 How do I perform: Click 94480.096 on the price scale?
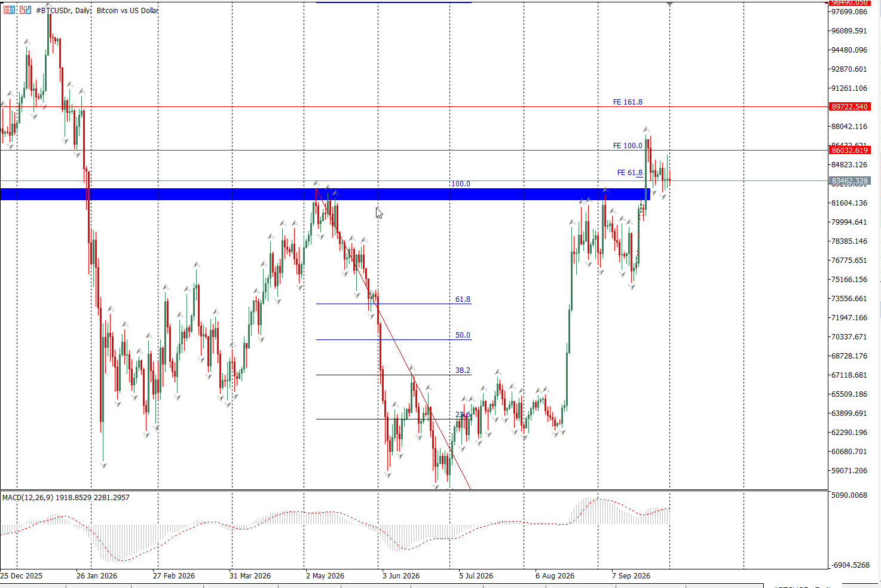click(849, 50)
